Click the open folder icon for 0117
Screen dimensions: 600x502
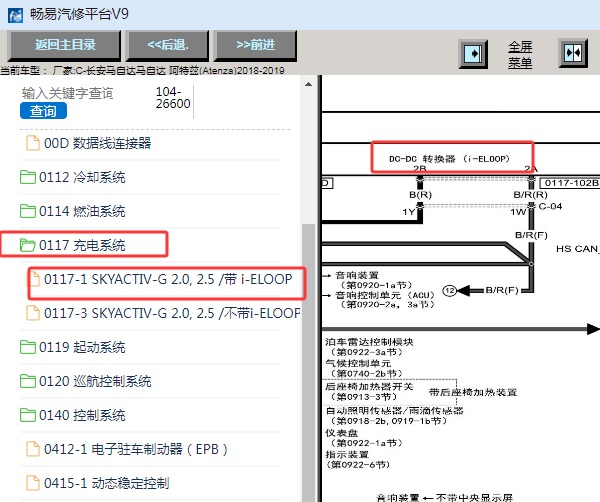[x=28, y=245]
